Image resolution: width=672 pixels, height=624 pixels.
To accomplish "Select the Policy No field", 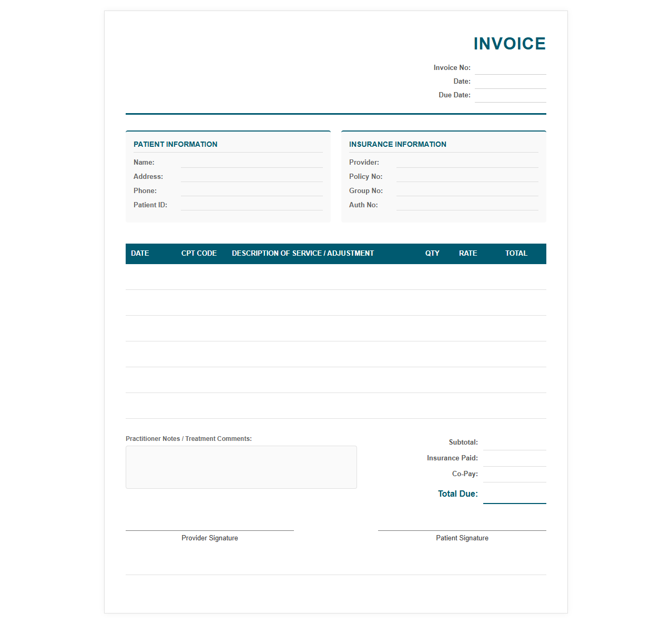I will [467, 177].
